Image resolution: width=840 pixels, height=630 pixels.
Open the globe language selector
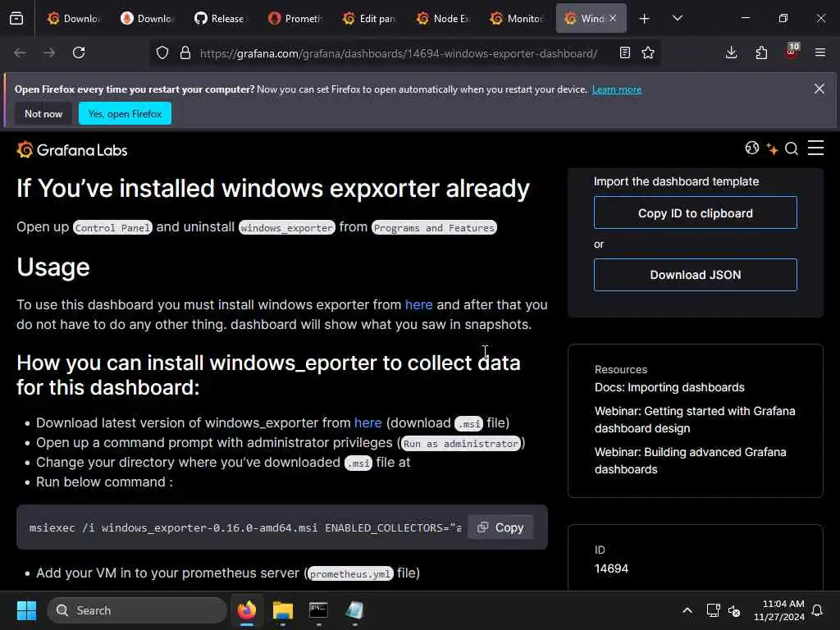click(752, 148)
